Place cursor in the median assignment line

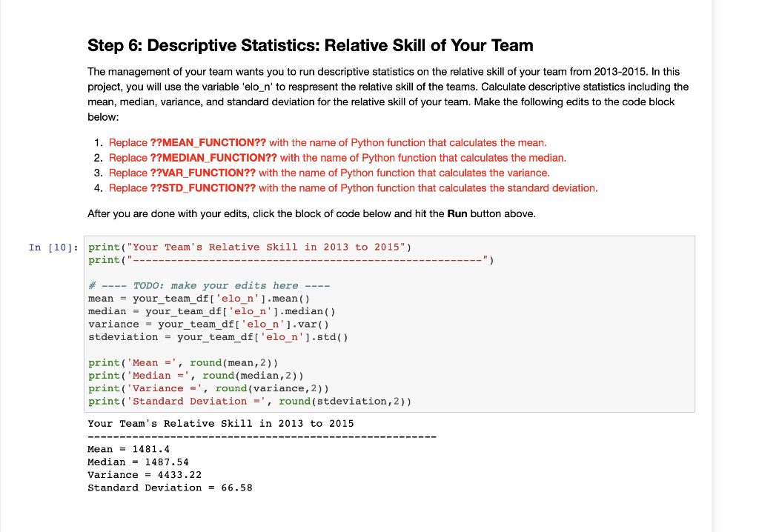tap(211, 311)
